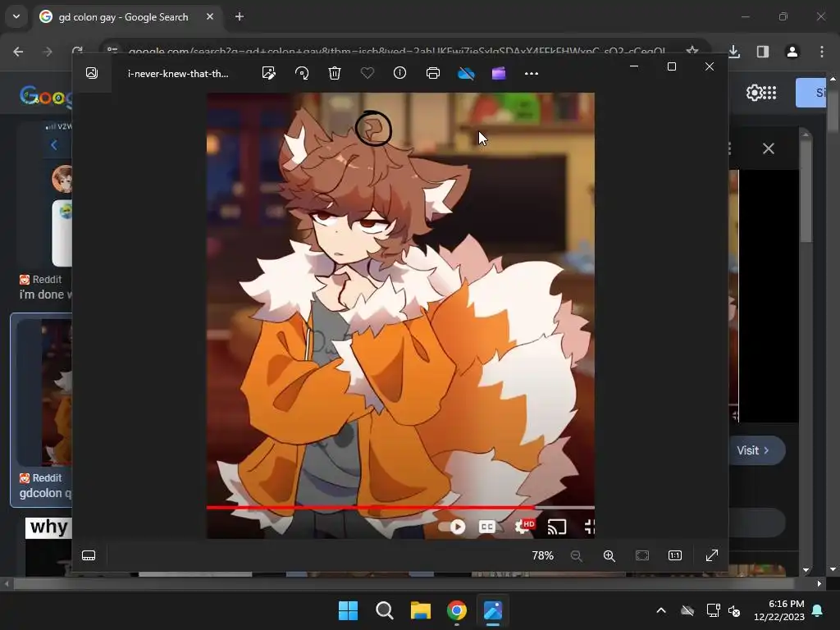Click the zoom out magnifier in Photos

577,555
